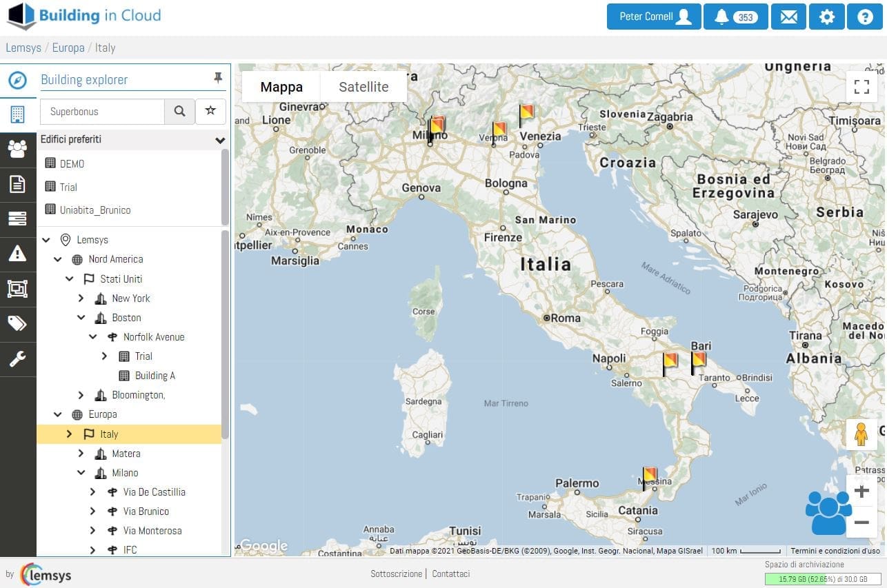The height and width of the screenshot is (588, 887).
Task: Click the Superbonus search field
Action: pyautogui.click(x=103, y=111)
